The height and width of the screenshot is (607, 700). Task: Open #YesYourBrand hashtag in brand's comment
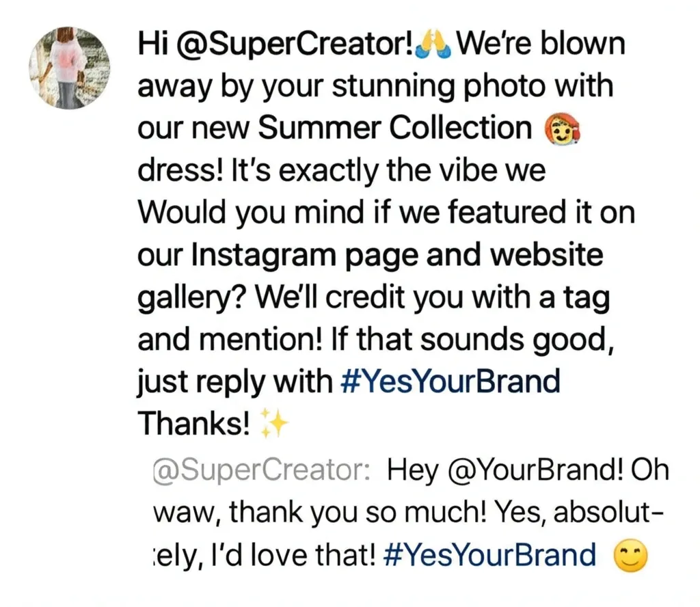[450, 381]
